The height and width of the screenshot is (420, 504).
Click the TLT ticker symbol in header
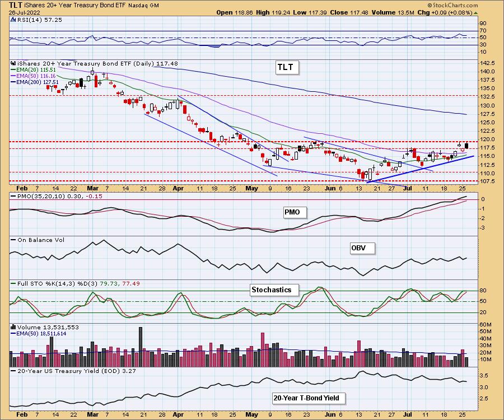pos(16,5)
